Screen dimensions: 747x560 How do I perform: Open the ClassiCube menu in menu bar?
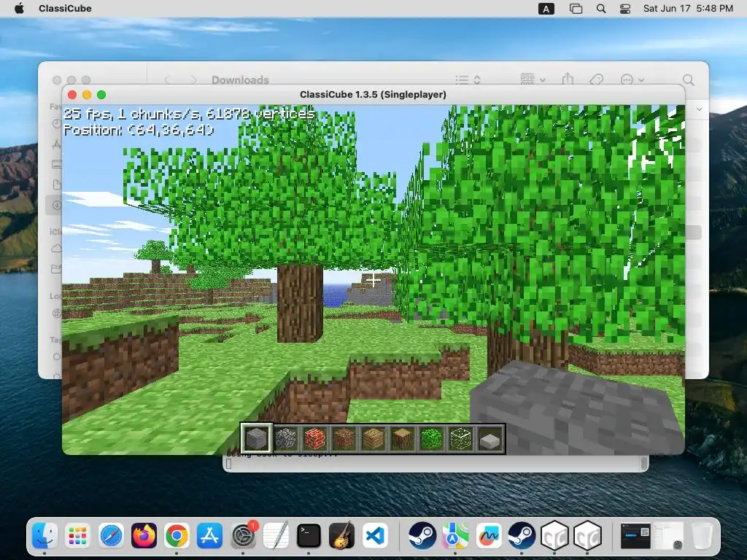click(x=65, y=9)
